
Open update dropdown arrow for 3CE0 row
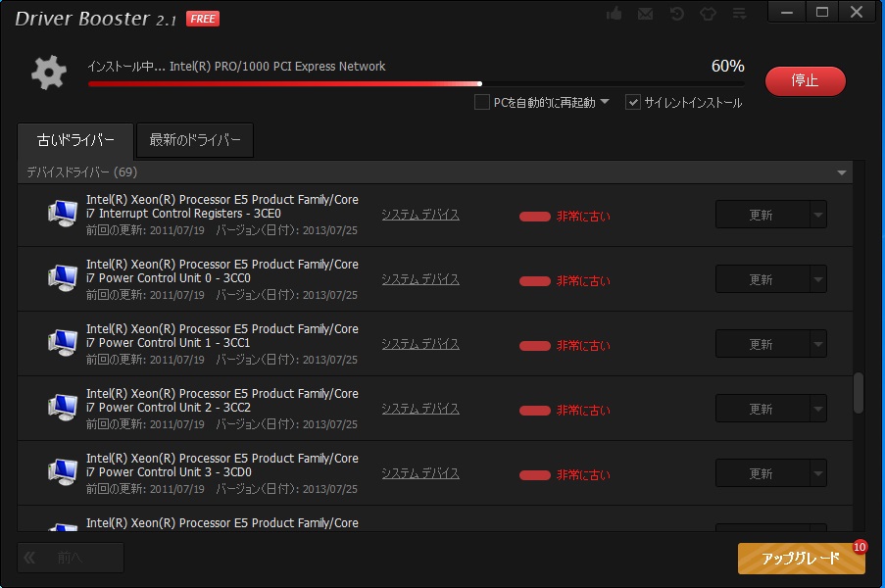click(818, 215)
